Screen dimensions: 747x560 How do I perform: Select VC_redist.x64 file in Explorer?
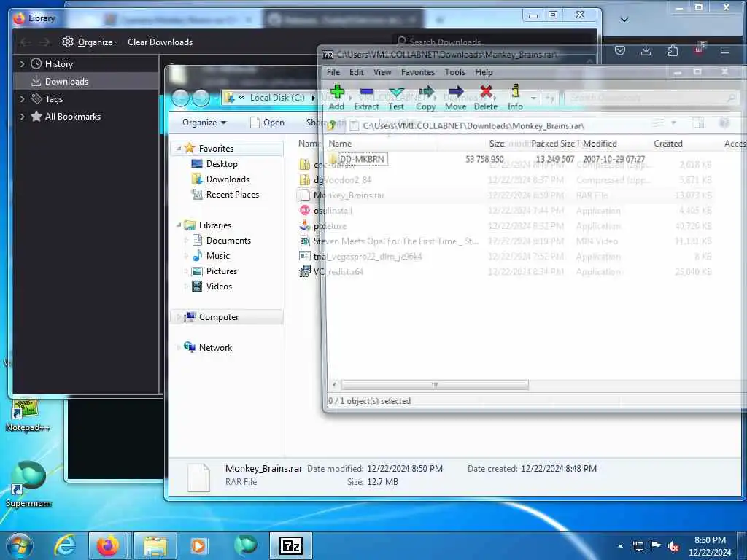pos(338,272)
